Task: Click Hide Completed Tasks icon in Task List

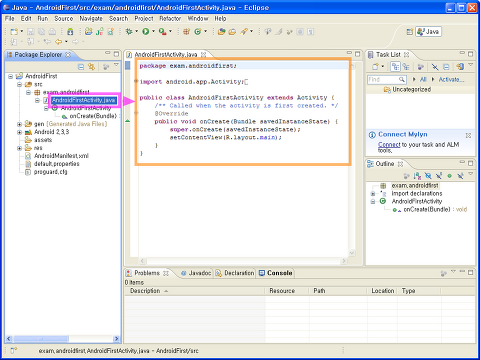Action: click(435, 67)
